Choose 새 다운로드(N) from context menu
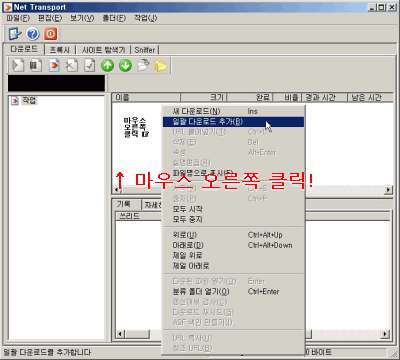 click(x=233, y=111)
